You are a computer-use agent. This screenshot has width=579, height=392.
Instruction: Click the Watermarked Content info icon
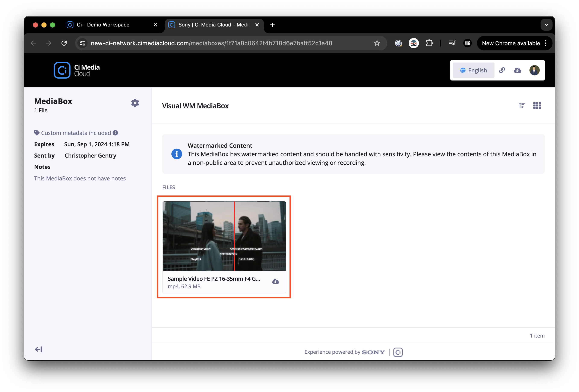[x=177, y=154]
